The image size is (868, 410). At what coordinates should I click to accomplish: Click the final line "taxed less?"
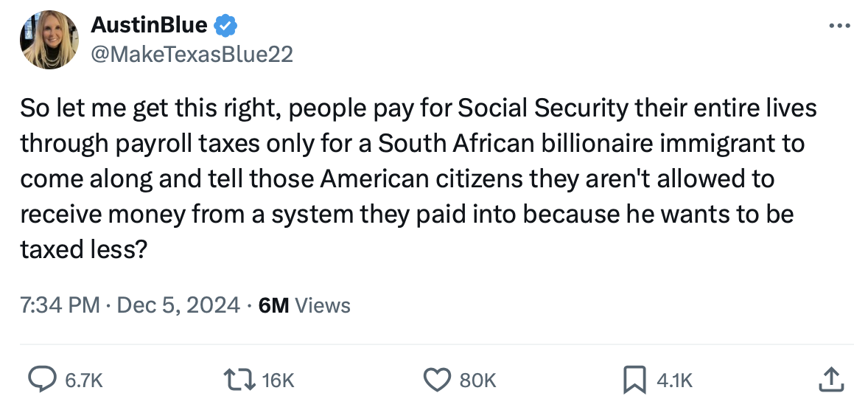[x=82, y=250]
